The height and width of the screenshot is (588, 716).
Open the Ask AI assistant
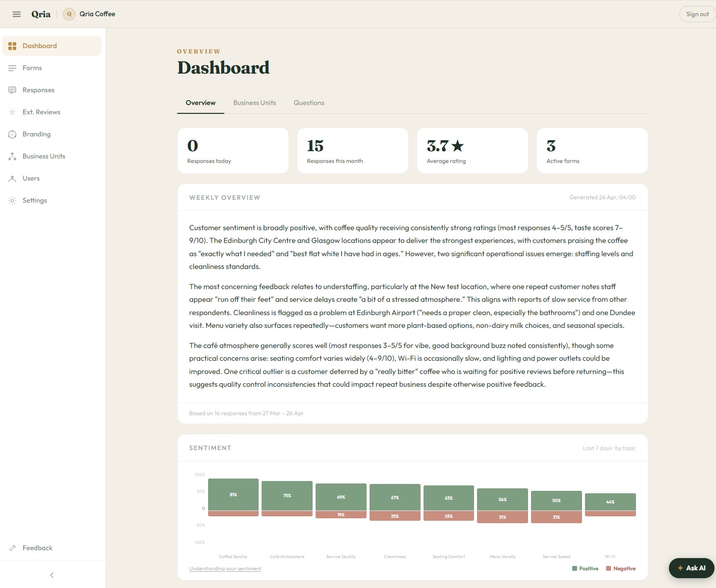pyautogui.click(x=691, y=568)
